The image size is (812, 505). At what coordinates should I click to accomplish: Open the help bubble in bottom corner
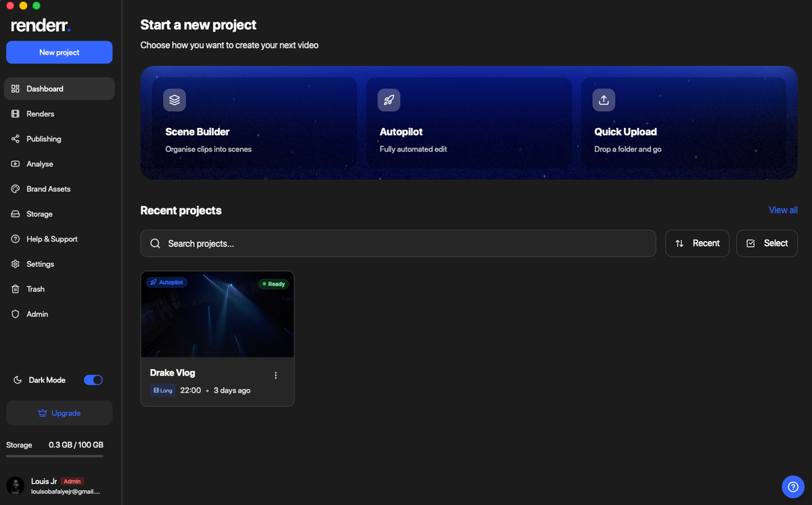tap(793, 487)
